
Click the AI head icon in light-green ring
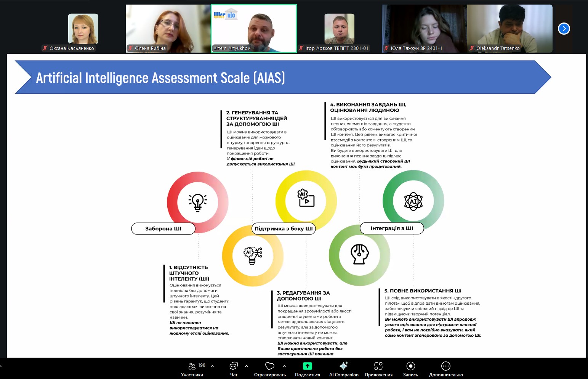(x=359, y=254)
